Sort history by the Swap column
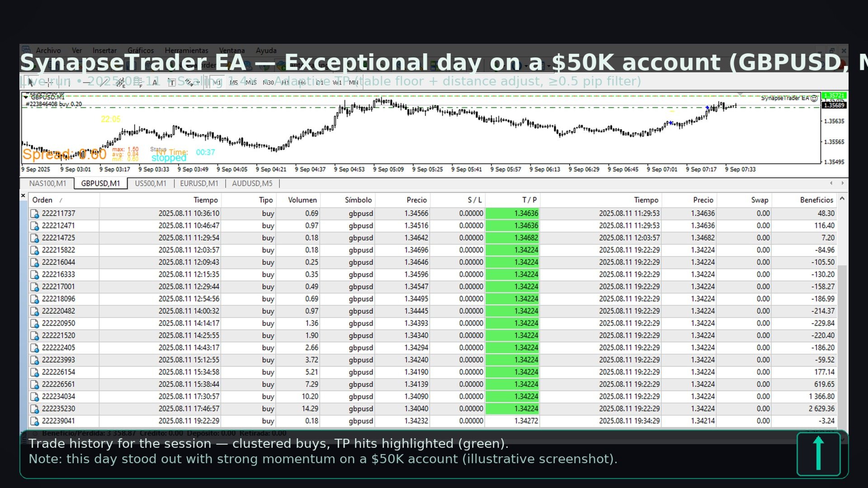Screen dimensions: 868x488 744,200
